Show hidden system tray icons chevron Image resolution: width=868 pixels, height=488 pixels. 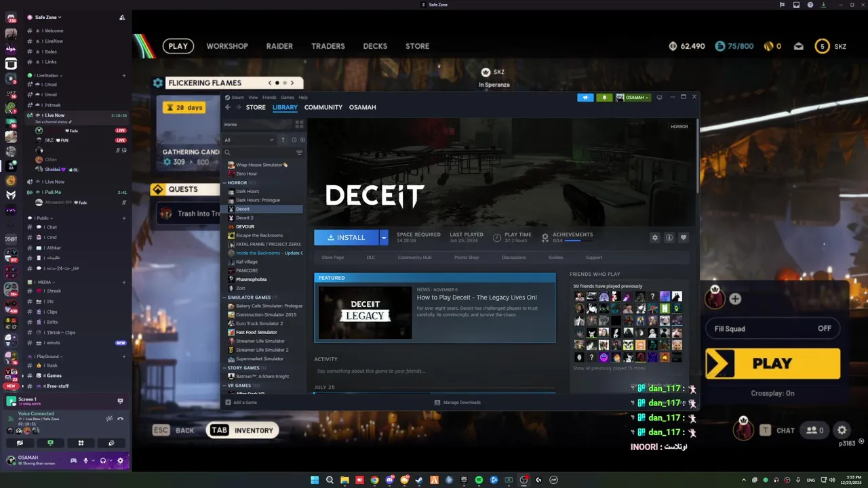(743, 480)
